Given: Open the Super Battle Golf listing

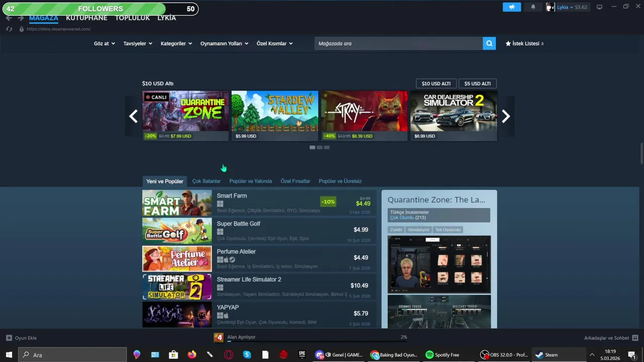Looking at the screenshot, I should (x=259, y=231).
